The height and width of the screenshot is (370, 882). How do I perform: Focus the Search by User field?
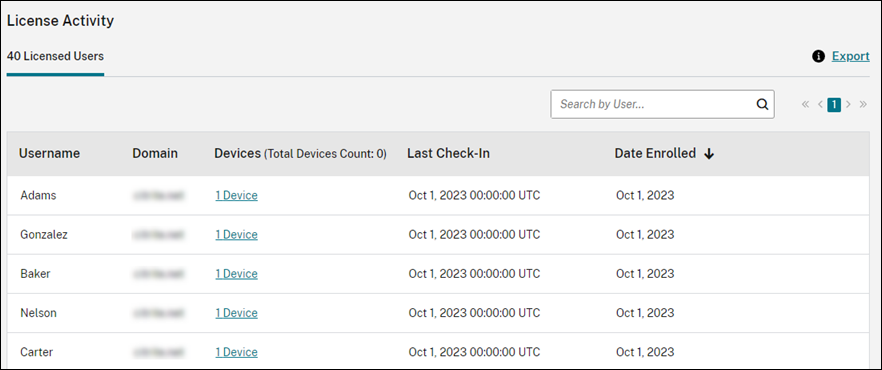(x=662, y=104)
